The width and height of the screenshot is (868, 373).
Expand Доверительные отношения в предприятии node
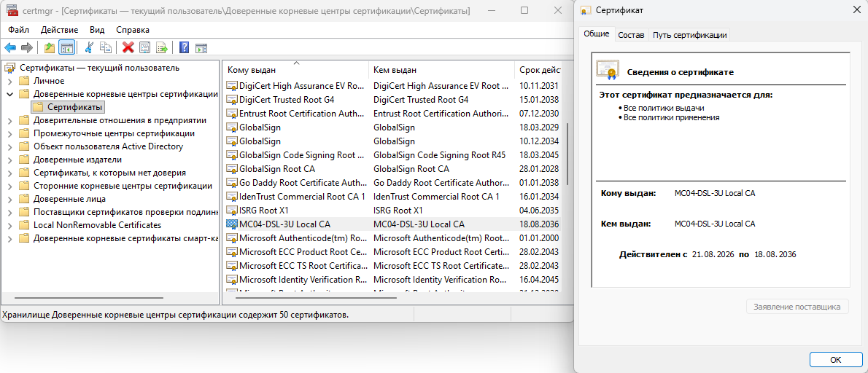(x=9, y=120)
